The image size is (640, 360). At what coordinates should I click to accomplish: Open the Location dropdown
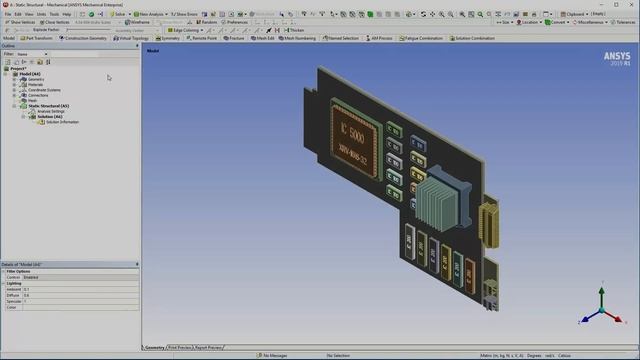pos(529,22)
